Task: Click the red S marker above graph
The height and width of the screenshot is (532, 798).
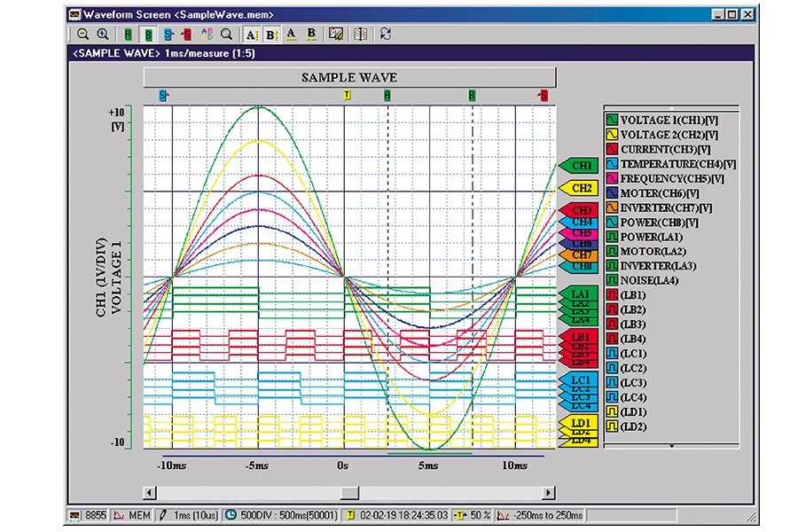Action: pos(544,95)
